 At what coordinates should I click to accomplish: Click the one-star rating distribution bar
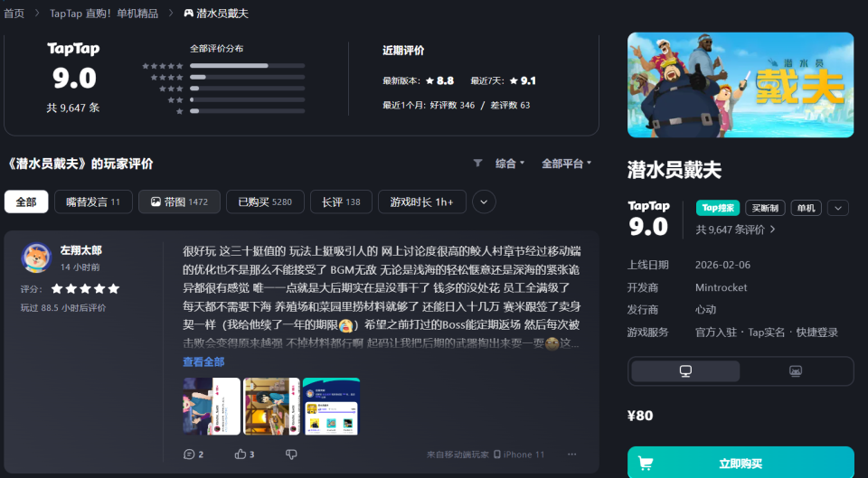(x=248, y=111)
